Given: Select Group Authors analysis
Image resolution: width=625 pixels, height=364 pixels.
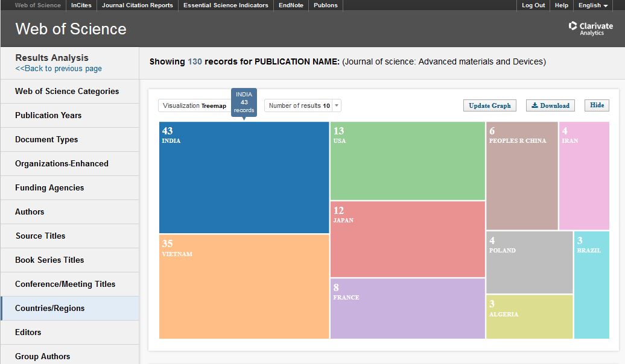Looking at the screenshot, I should point(70,355).
